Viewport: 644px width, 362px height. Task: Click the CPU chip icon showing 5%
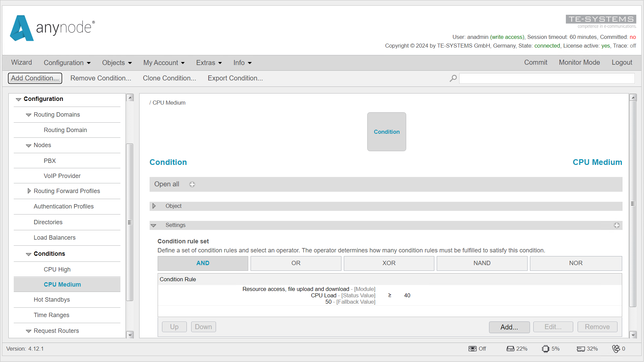coord(545,349)
